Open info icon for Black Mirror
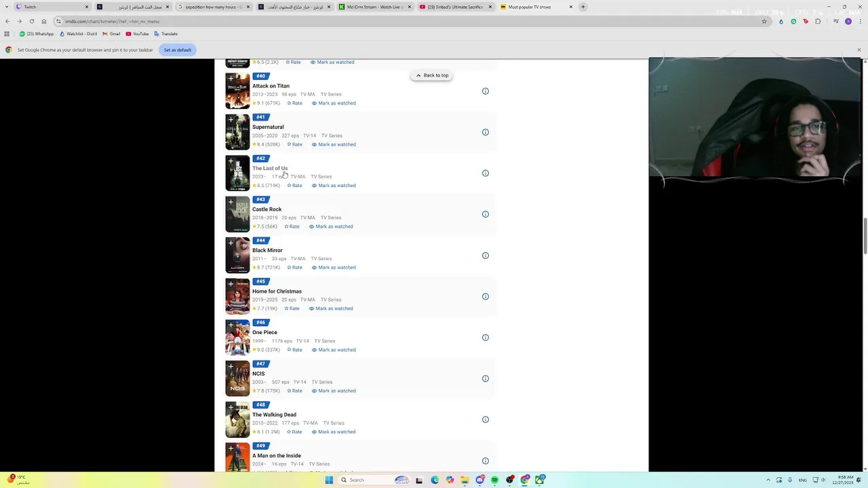The height and width of the screenshot is (488, 868). [486, 256]
